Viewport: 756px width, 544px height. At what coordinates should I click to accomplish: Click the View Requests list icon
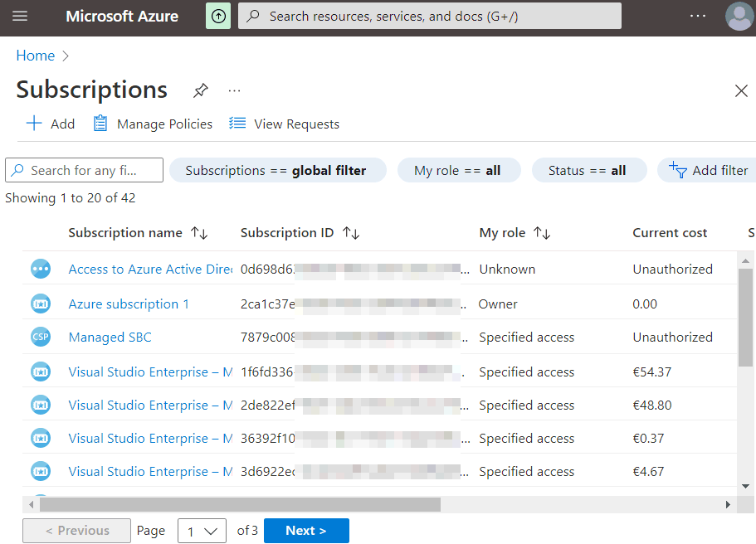click(237, 124)
